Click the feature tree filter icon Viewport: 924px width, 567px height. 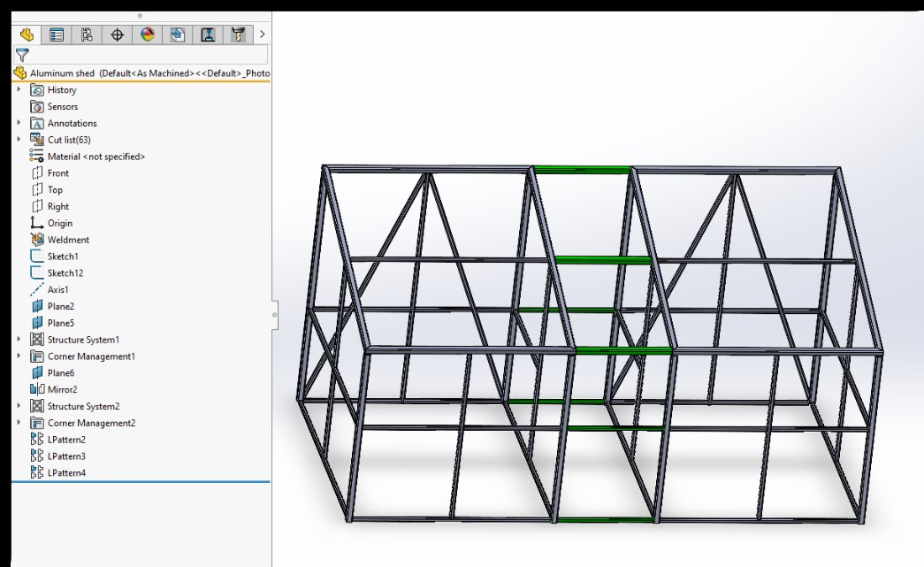[x=22, y=56]
